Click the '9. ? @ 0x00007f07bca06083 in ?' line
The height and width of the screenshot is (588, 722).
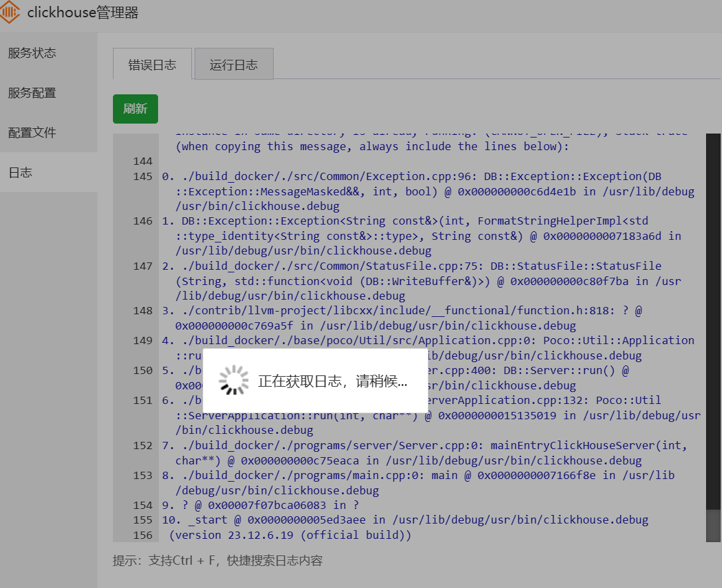coord(260,505)
